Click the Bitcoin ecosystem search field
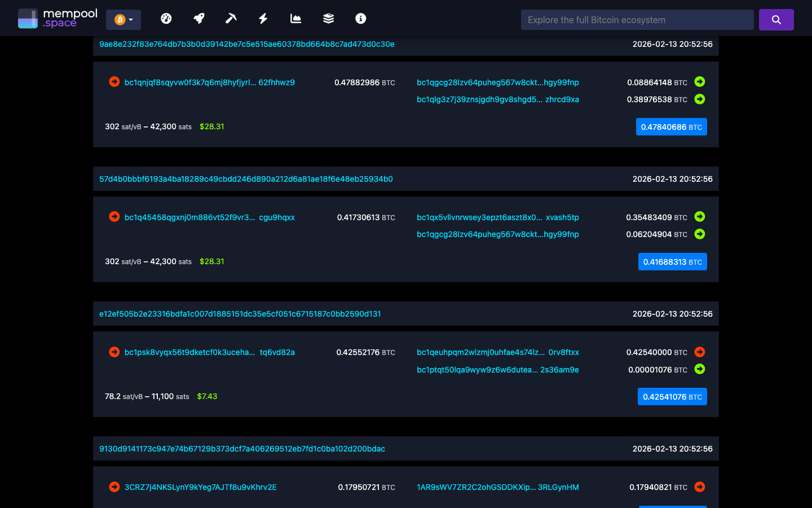Screen dimensions: 812x508 (637, 19)
